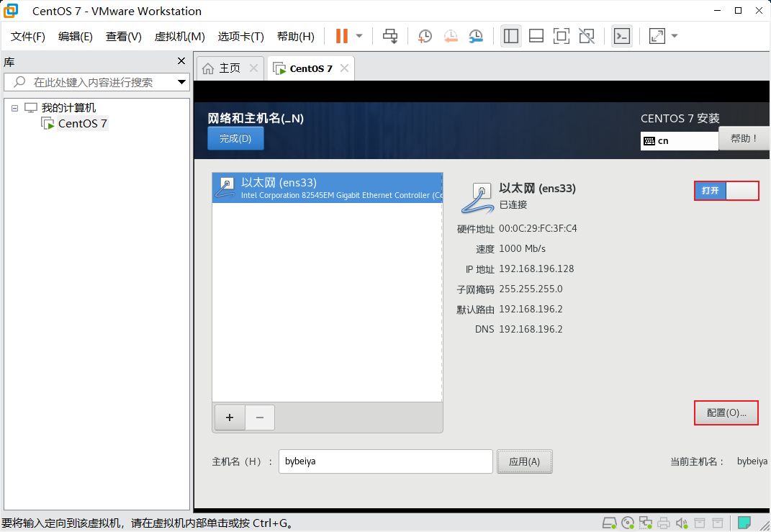The image size is (771, 532).
Task: Click the 当前主机名 bybeiya value
Action: [752, 461]
